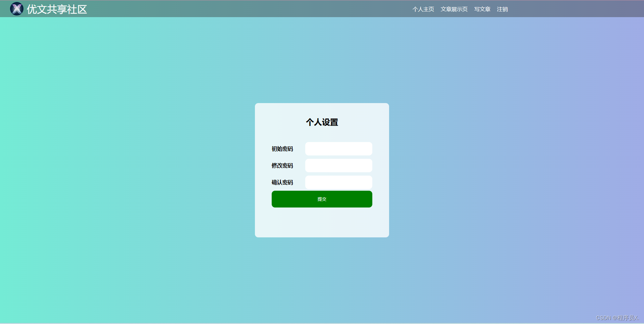Click the green 提交 button
This screenshot has height=324, width=644.
click(322, 199)
